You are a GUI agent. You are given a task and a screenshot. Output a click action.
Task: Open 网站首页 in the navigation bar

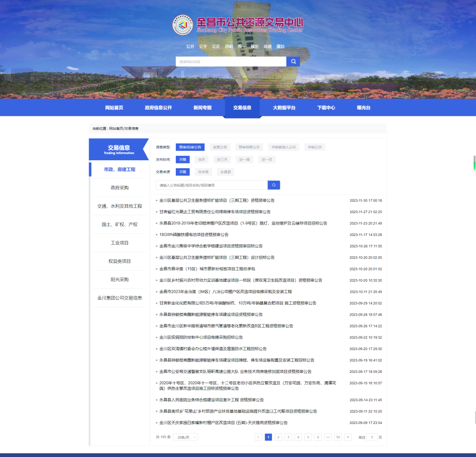pyautogui.click(x=114, y=108)
